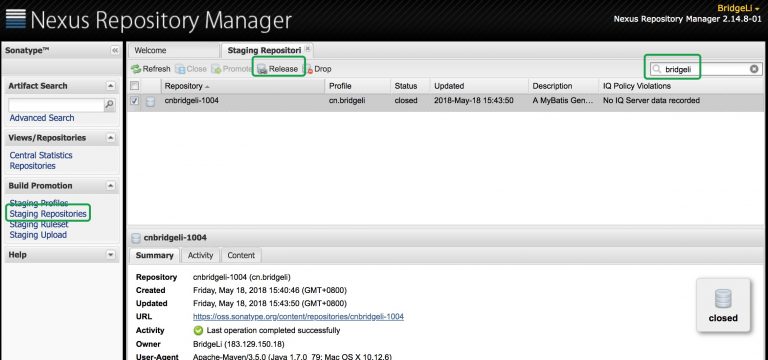Sort by the Updated column header

point(479,86)
